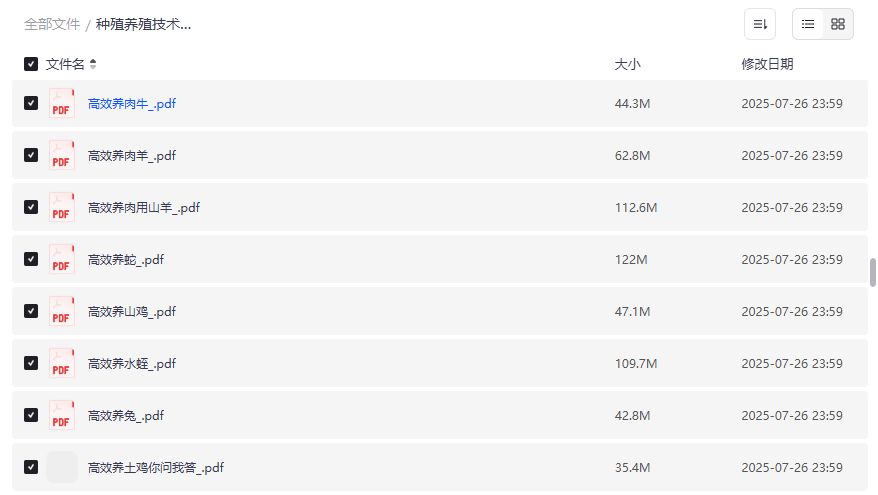Open file 高效养土鸡你问我答_.pdf
The image size is (878, 495).
coord(156,467)
